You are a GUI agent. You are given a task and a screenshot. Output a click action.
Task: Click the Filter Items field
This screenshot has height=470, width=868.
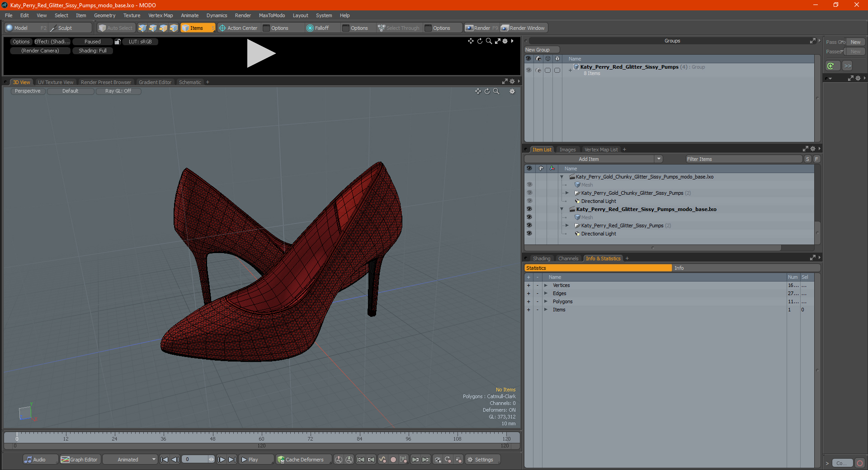point(744,159)
